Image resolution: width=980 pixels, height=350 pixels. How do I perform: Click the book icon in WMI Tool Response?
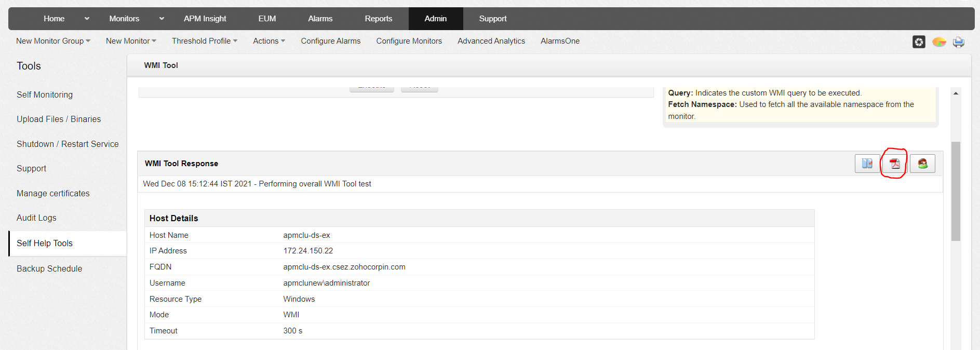click(x=867, y=164)
